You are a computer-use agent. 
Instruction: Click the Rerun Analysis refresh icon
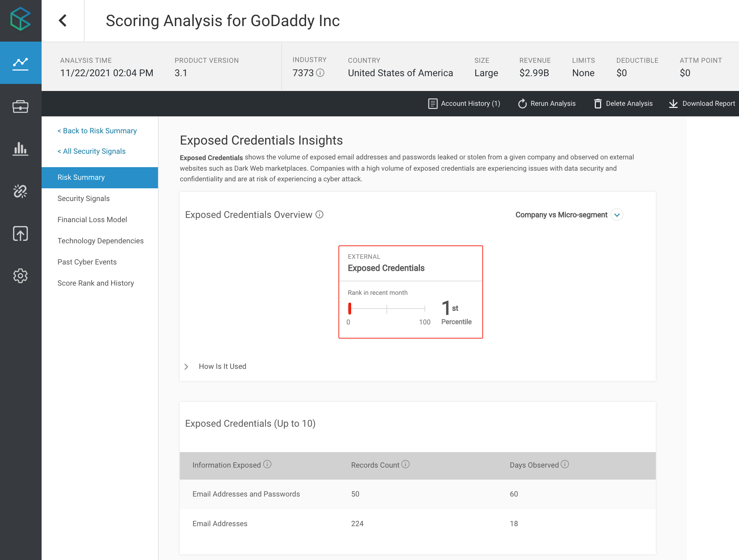[x=522, y=104]
